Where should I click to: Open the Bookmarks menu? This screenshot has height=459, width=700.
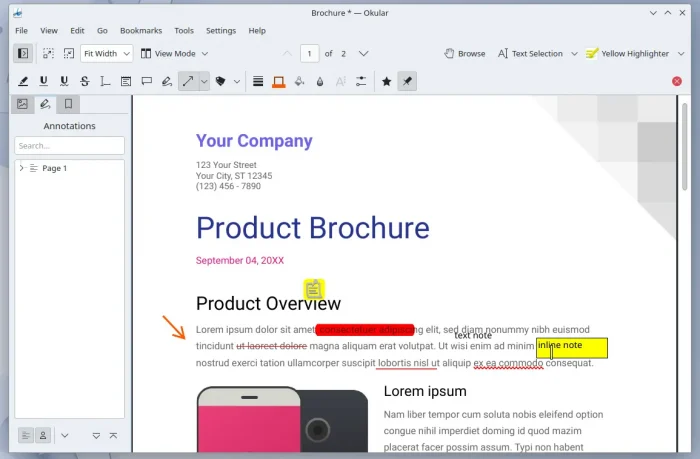[140, 31]
